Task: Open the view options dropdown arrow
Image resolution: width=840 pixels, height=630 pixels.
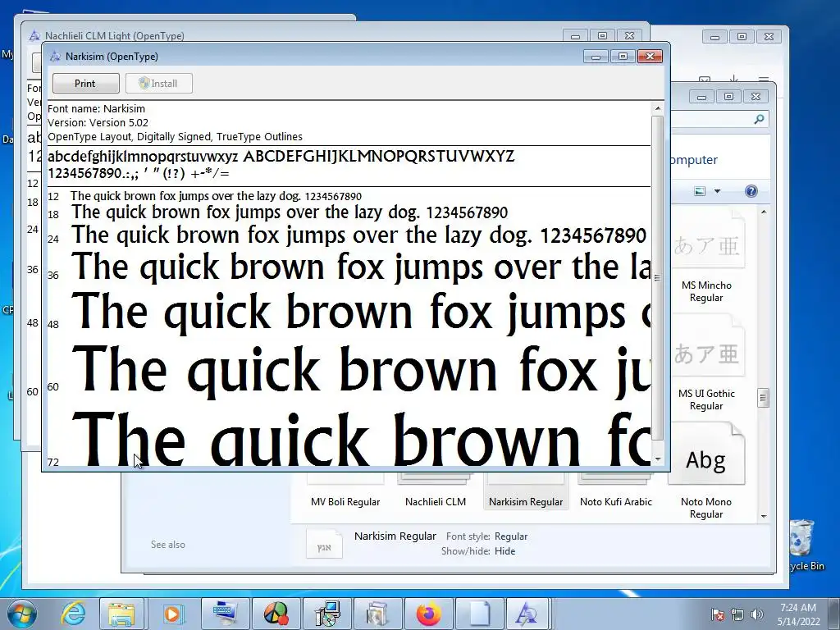Action: 717,191
